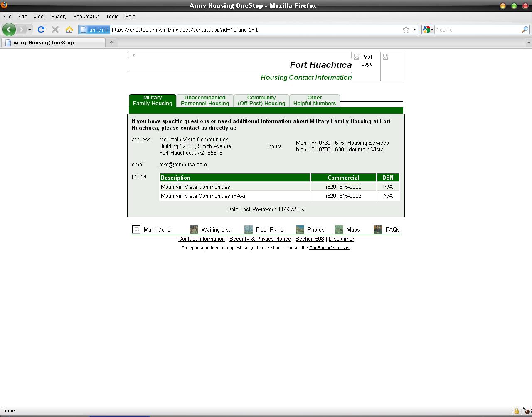
Task: Go to the home page icon
Action: point(69,30)
